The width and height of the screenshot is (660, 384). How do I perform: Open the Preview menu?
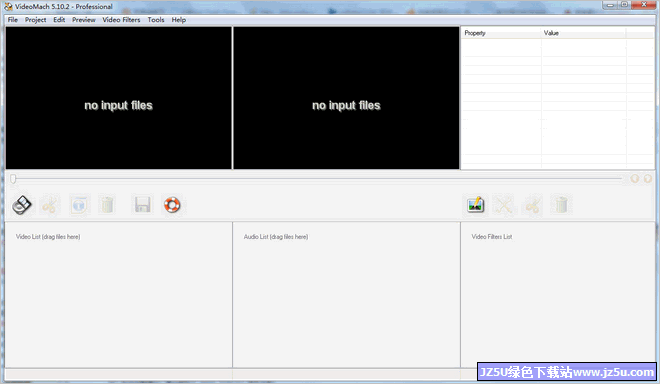coord(84,20)
